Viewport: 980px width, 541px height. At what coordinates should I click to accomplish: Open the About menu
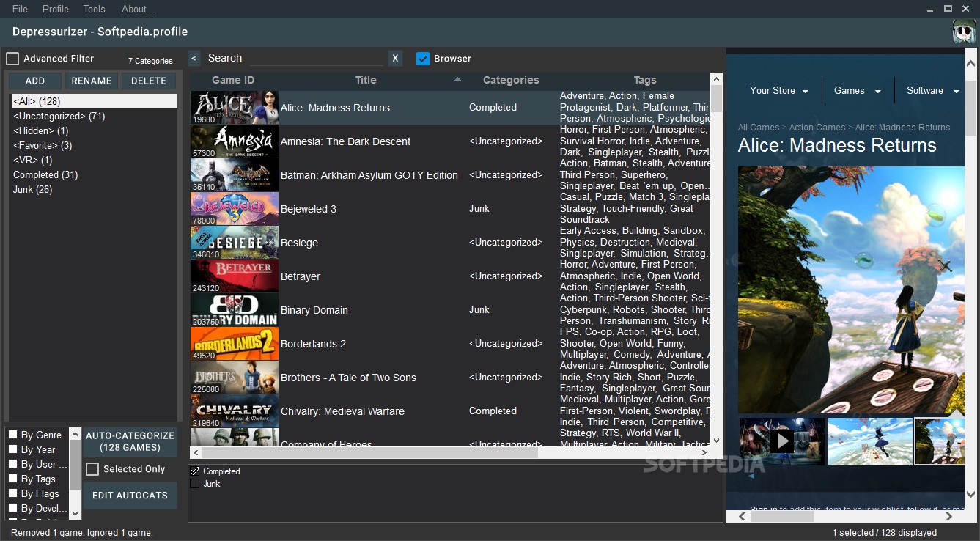(138, 9)
